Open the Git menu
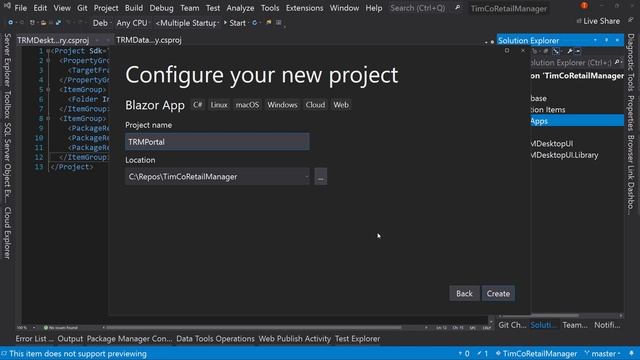 point(82,8)
